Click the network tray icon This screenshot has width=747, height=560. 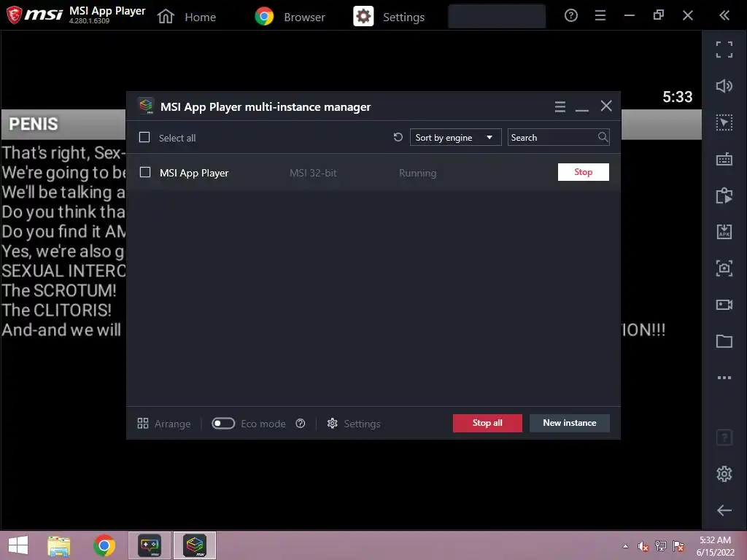click(x=661, y=546)
